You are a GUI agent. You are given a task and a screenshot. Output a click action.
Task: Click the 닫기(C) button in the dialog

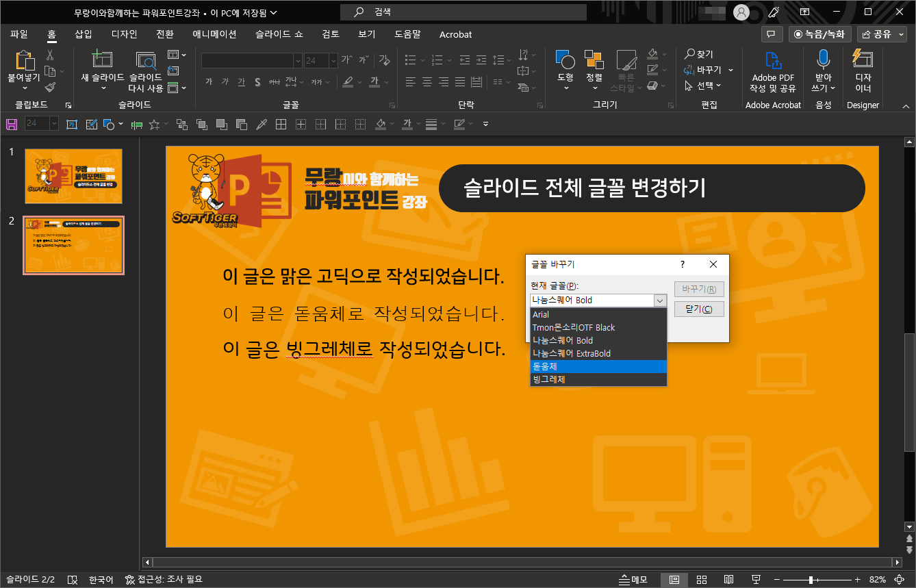699,308
